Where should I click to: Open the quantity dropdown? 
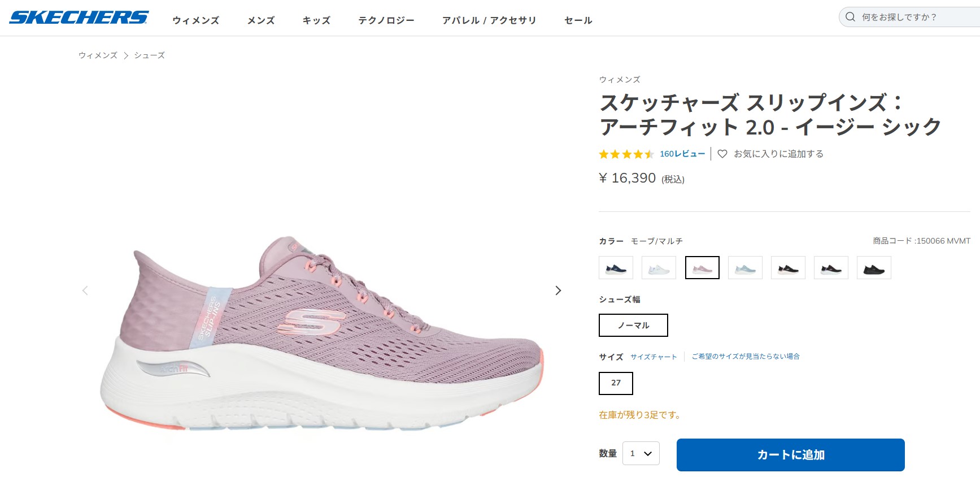(641, 453)
